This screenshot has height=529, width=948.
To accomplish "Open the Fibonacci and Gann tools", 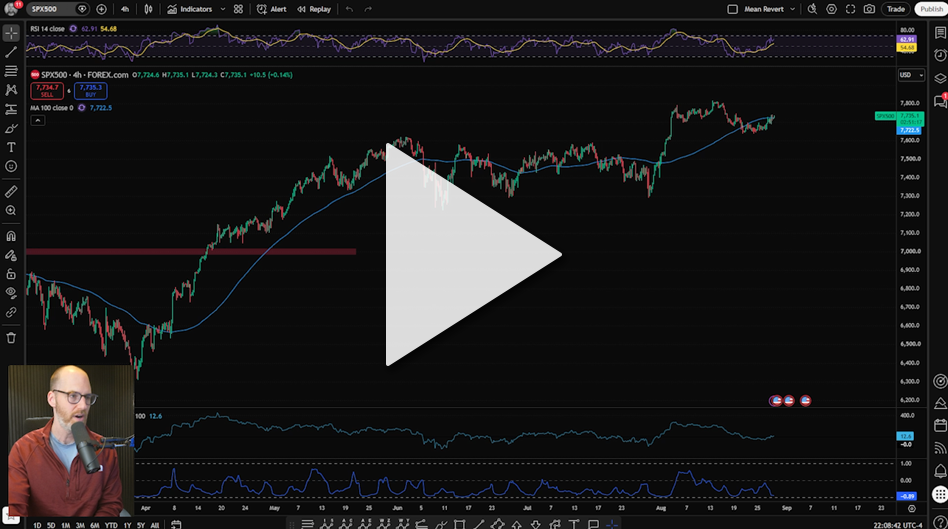I will point(11,71).
